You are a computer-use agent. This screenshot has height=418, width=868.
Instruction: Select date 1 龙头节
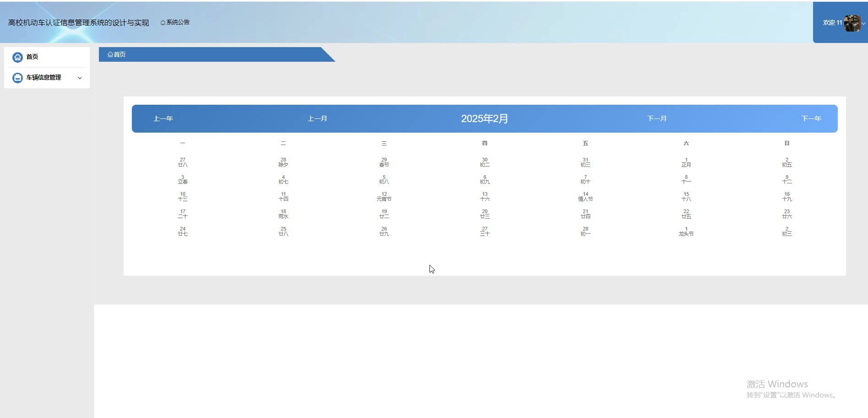[686, 231]
